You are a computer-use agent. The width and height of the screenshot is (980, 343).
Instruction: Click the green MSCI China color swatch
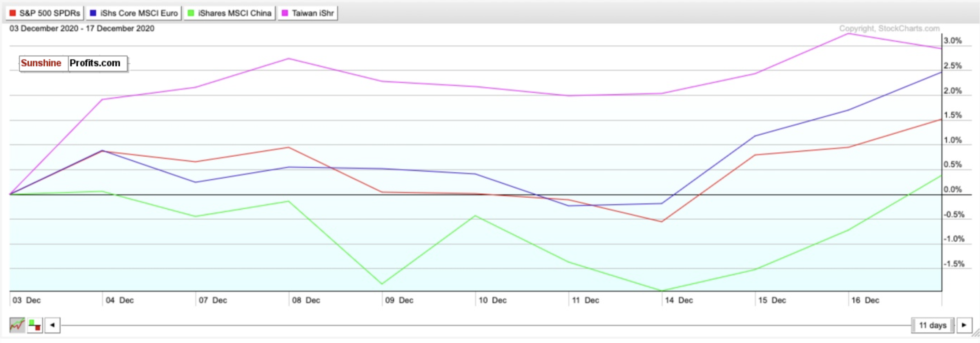pos(191,13)
